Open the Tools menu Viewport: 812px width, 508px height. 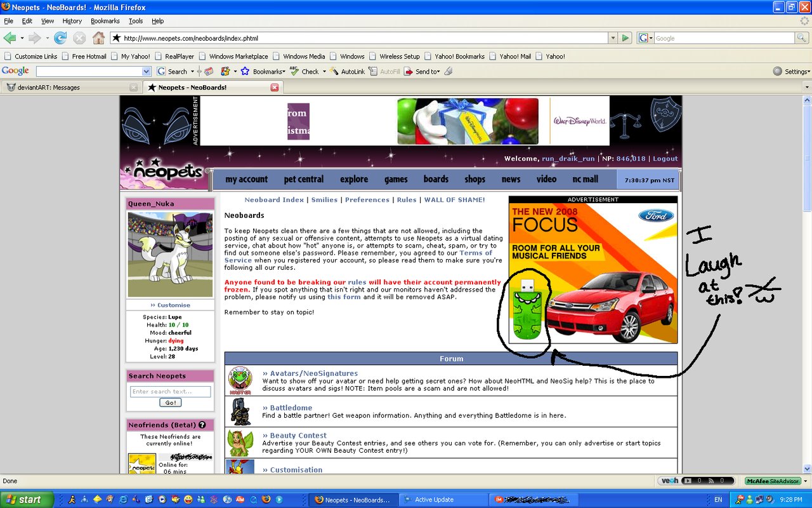tap(136, 21)
